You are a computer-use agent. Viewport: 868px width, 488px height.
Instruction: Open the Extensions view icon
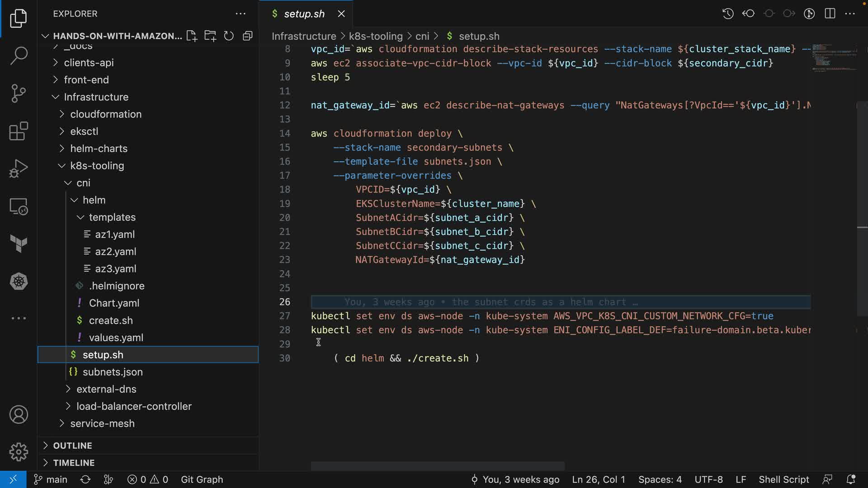[19, 131]
